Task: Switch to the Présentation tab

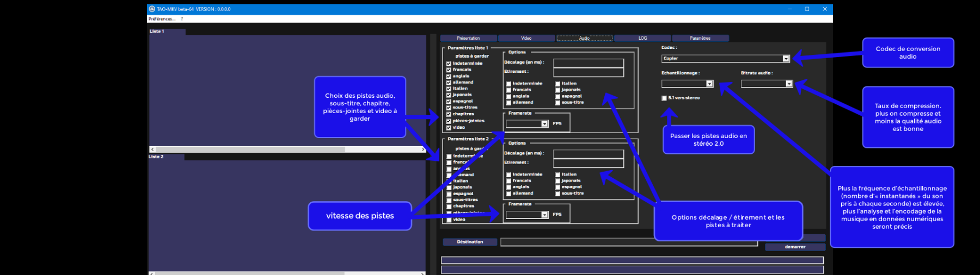Action: (x=468, y=38)
